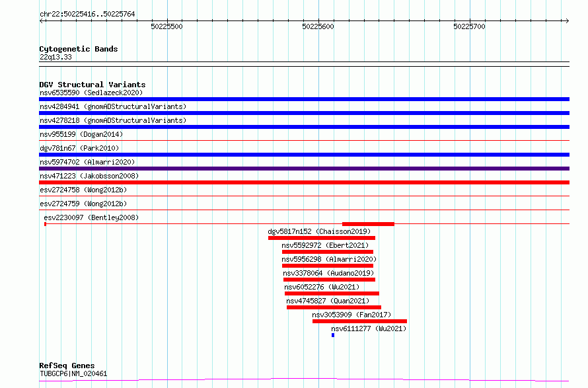Viewport: 588px width, 388px height.
Task: Open the Cytogenetic Bands track title
Action: coord(78,49)
